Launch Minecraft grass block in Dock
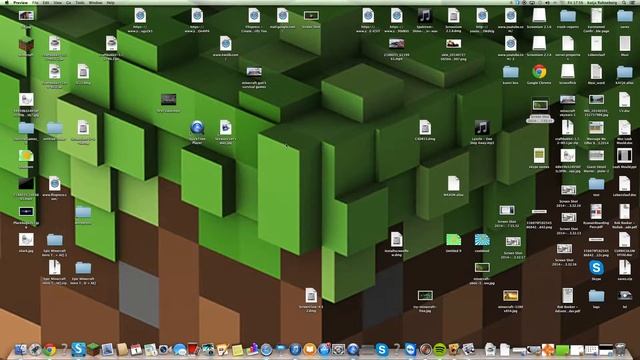This screenshot has height=360, width=640. point(93,349)
